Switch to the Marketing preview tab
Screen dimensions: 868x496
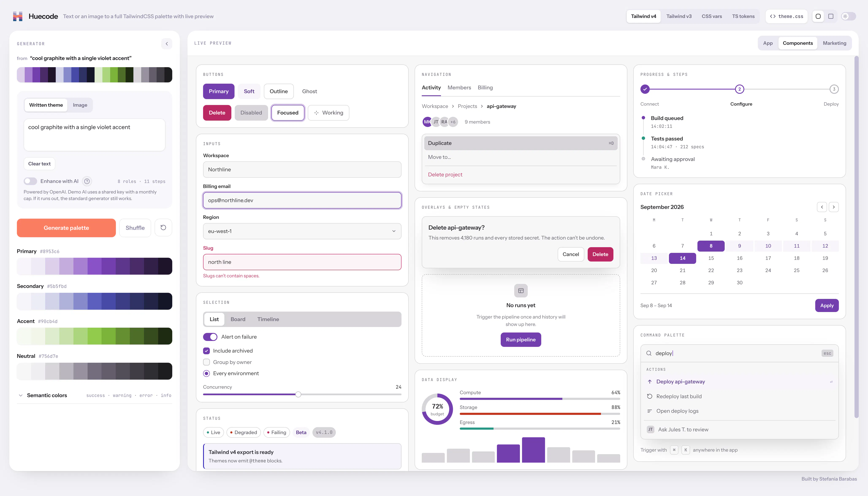click(x=834, y=43)
